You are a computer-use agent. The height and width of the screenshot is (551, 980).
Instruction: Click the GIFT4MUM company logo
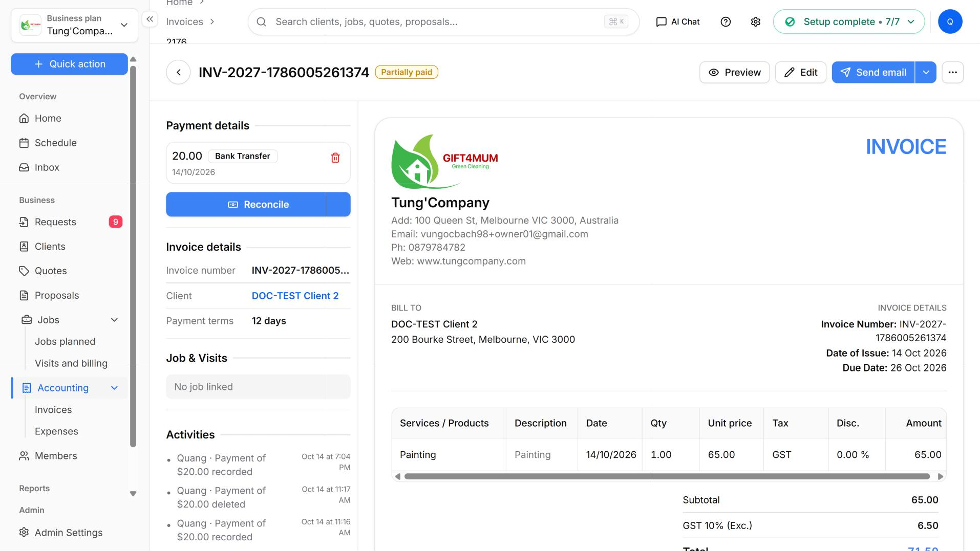pyautogui.click(x=444, y=162)
